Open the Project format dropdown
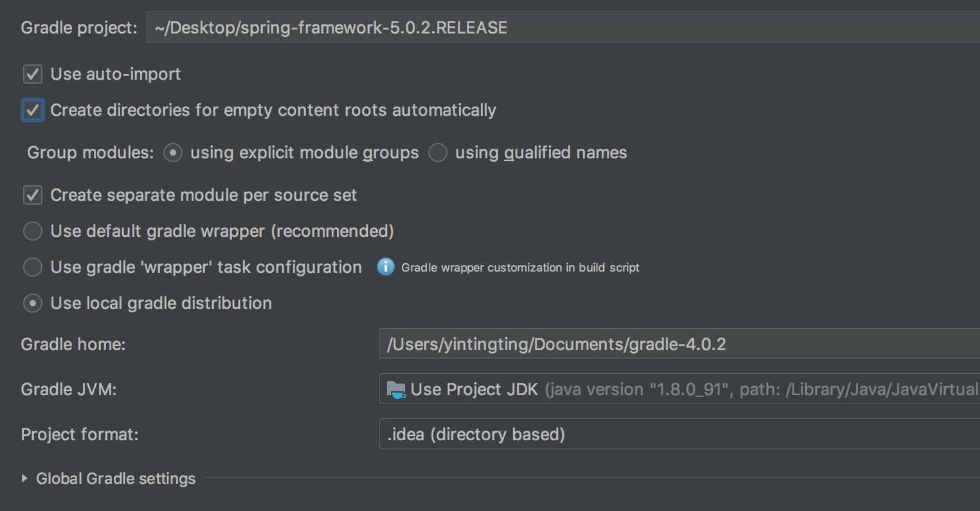Screen dimensions: 980x511 [x=680, y=434]
